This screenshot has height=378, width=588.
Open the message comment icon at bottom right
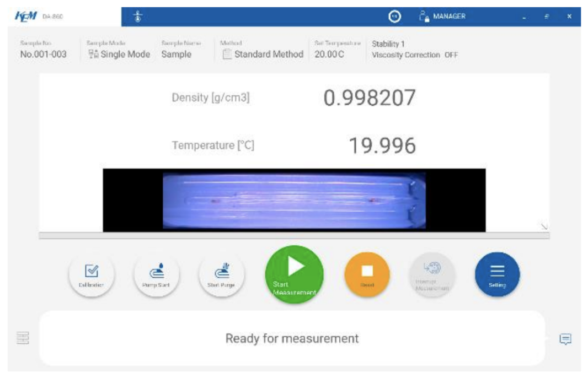tap(565, 339)
